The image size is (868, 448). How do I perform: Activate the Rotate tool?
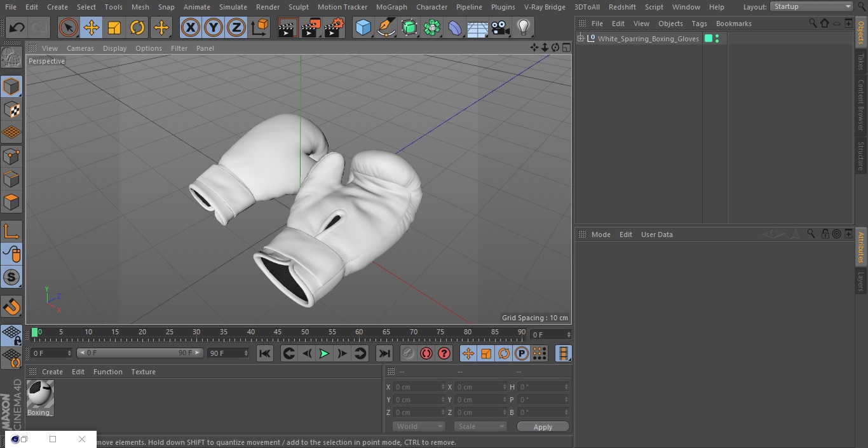(137, 27)
